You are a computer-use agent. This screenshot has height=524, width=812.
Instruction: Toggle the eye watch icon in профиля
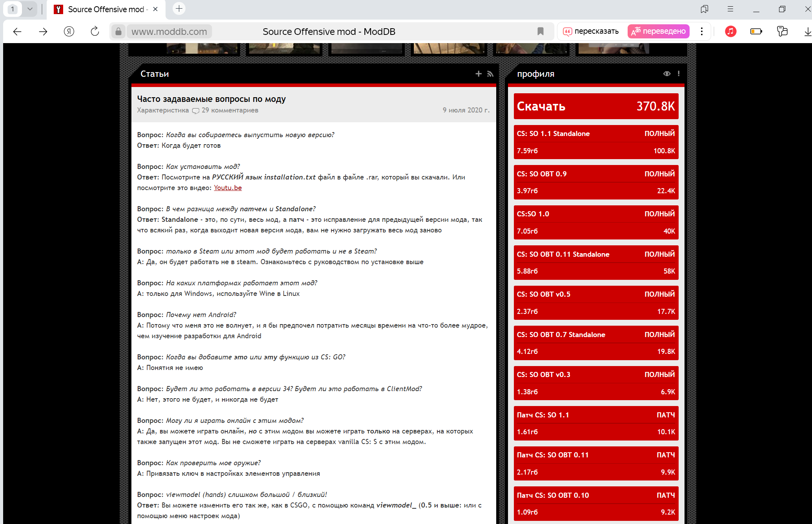667,74
